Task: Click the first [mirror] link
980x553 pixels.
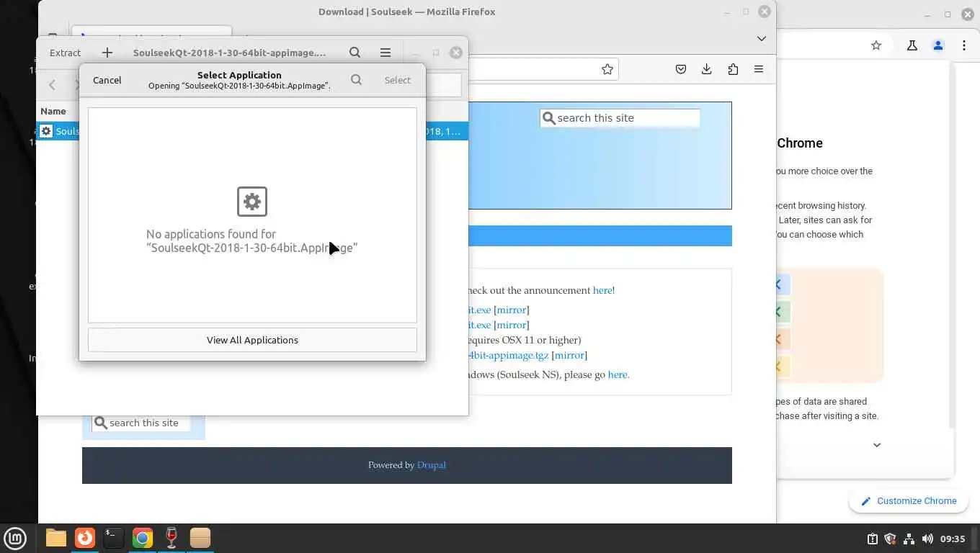Action: tap(511, 310)
